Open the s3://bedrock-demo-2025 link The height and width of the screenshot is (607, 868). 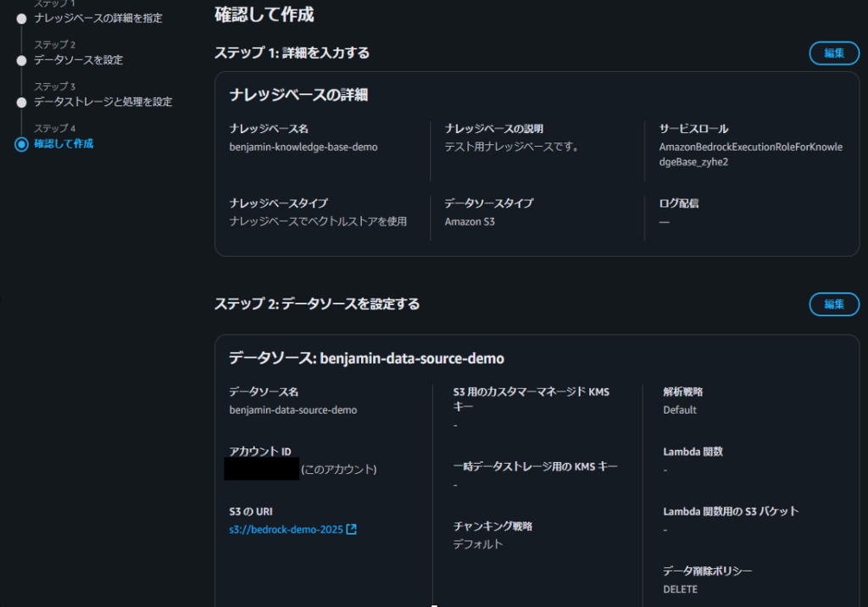tap(287, 530)
